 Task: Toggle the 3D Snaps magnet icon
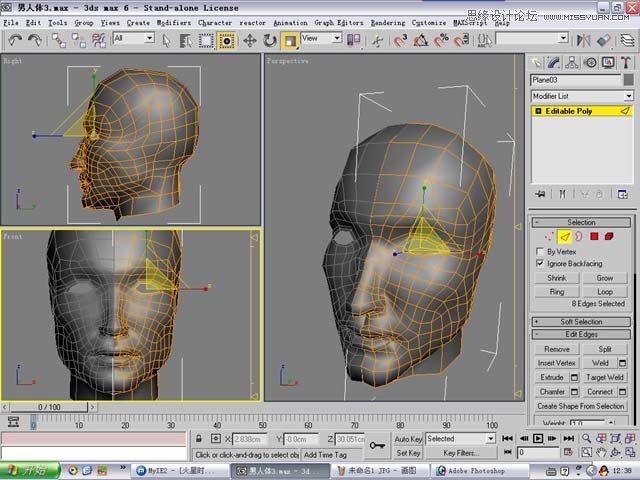click(x=400, y=40)
